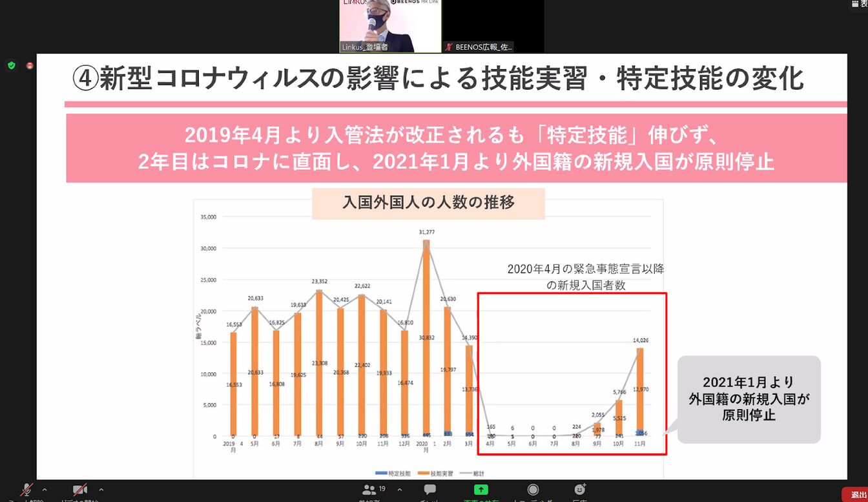Open the view layout button at top right
868x502 pixels.
click(860, 4)
